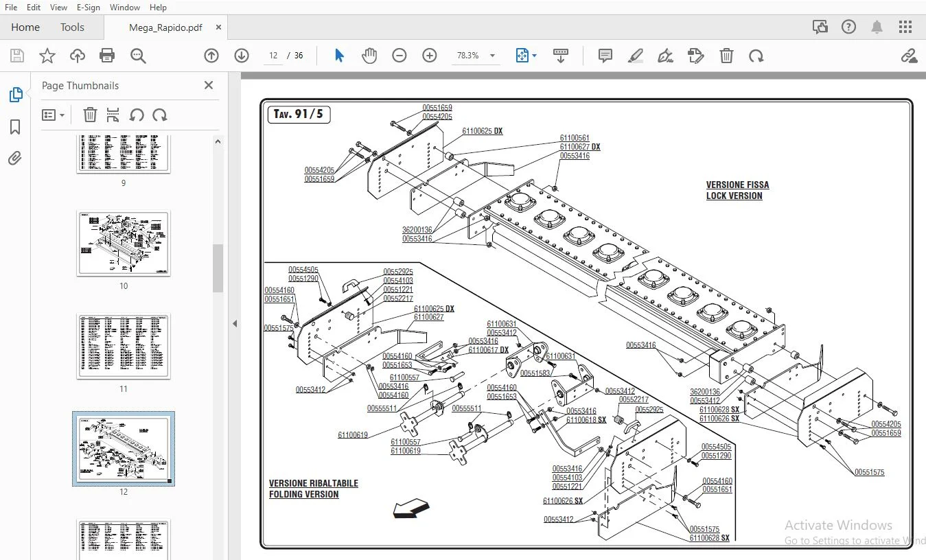Viewport: 926px width, 560px height.
Task: Rotate pages clockwise in thumbnails panel
Action: [x=160, y=115]
